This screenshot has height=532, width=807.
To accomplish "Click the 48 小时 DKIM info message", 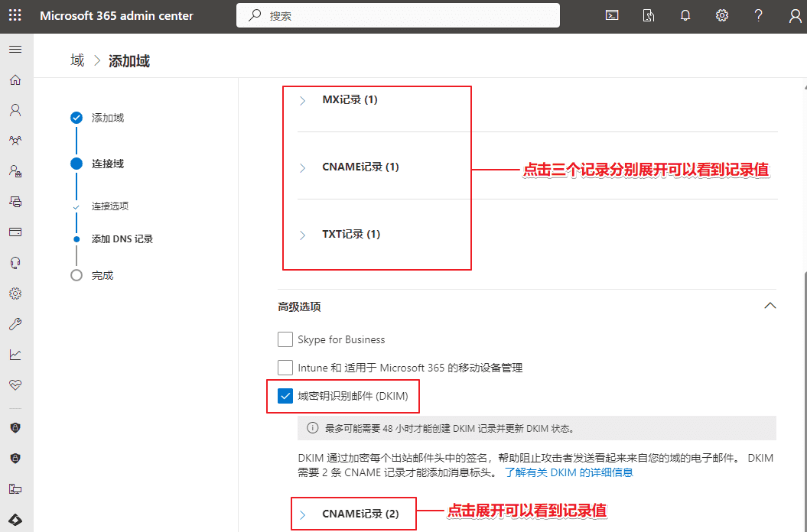I will pos(450,429).
